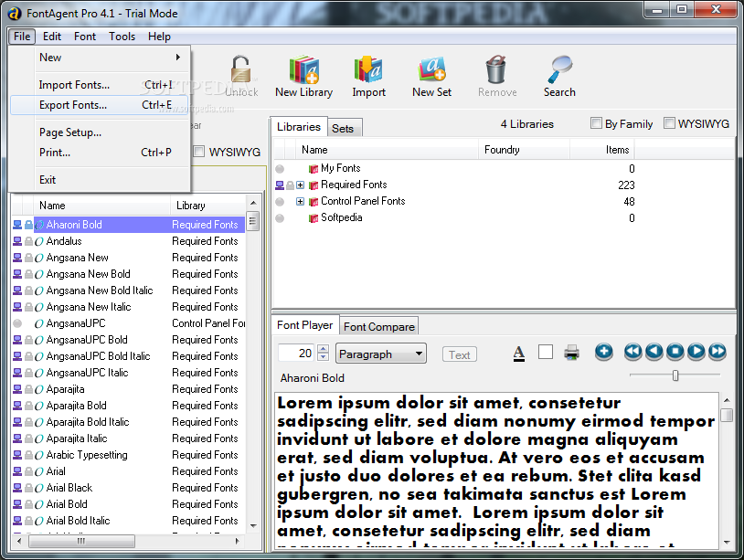Sort libraries by Items column header
744x560 pixels.
pos(602,150)
